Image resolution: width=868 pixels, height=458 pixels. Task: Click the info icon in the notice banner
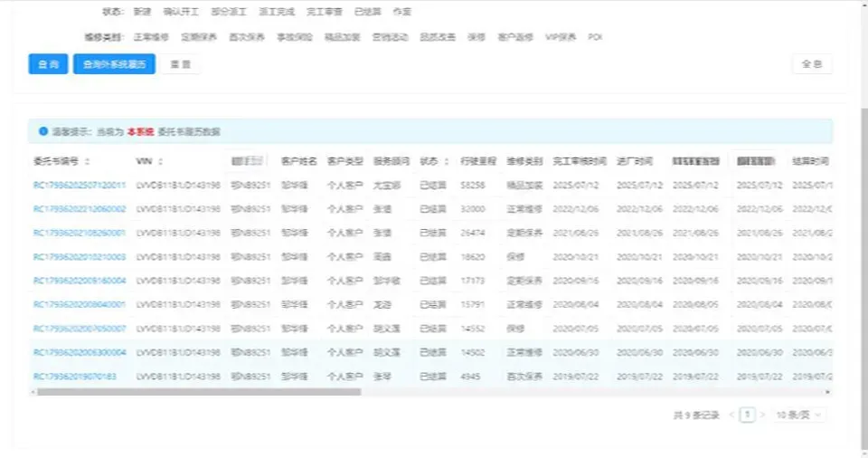[43, 131]
